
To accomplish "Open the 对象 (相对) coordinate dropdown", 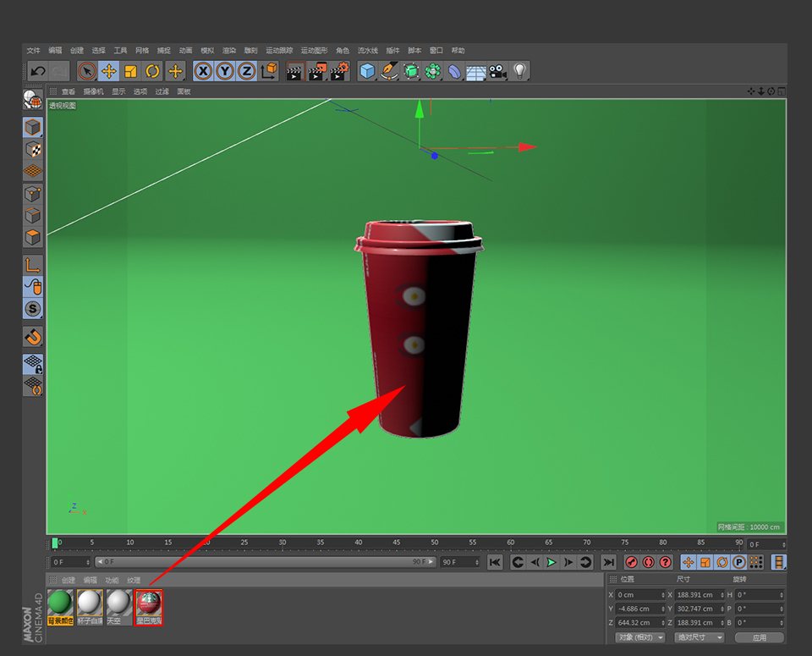I will (640, 637).
